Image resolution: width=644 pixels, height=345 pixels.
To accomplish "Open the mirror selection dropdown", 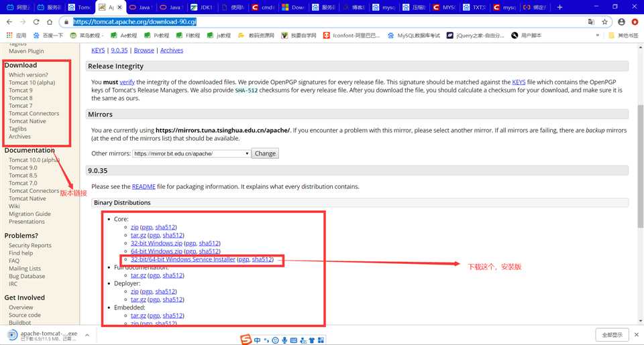I will point(191,153).
